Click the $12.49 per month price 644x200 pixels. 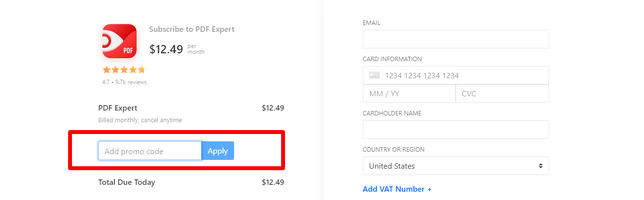click(x=177, y=49)
